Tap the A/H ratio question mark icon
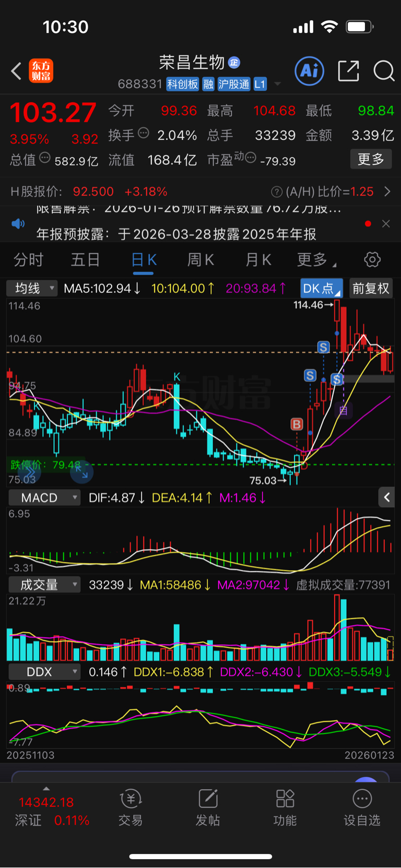Screen dimensions: 401x868 point(277,192)
